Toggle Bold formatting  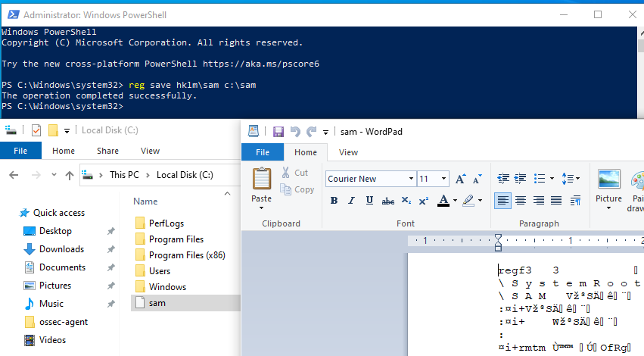[334, 201]
